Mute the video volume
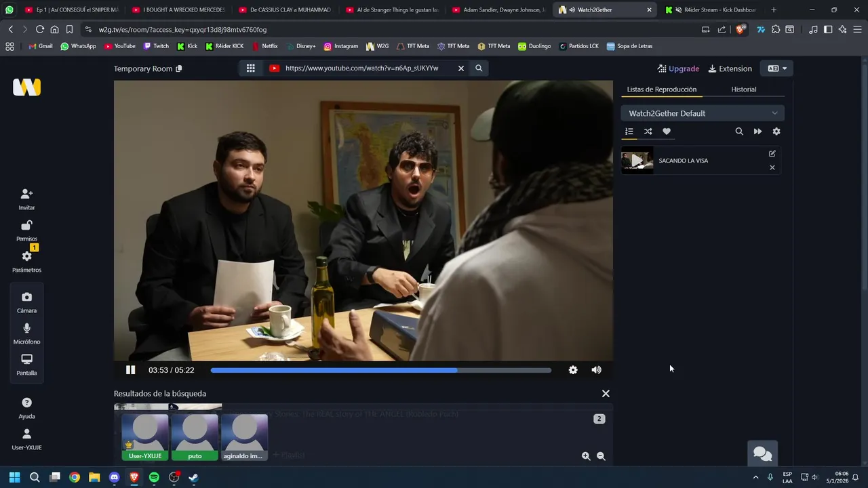This screenshot has height=488, width=868. (596, 370)
